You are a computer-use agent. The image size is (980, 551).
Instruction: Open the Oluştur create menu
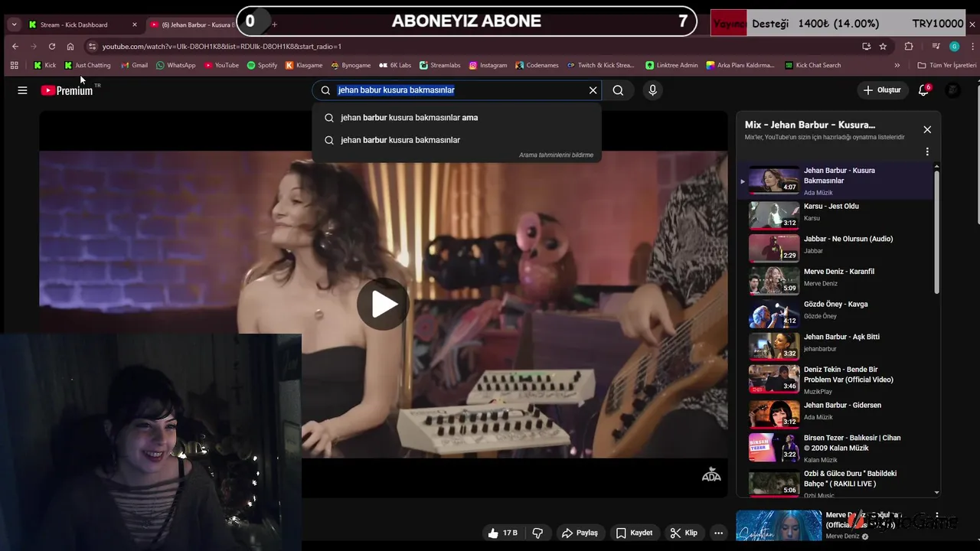coord(882,90)
